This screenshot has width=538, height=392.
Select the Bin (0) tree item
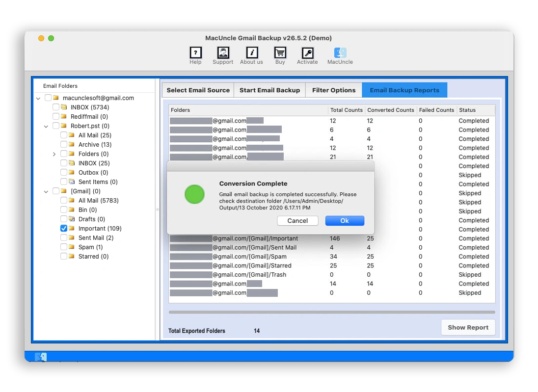[87, 209]
